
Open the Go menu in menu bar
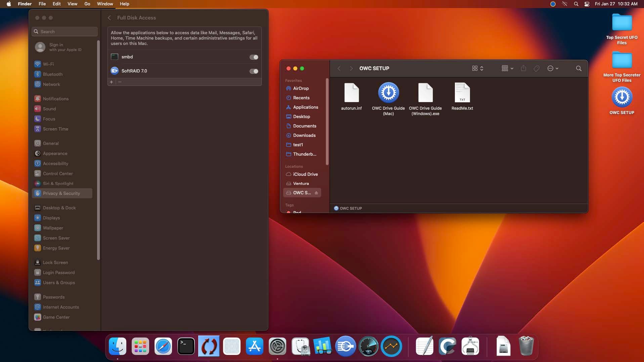[x=87, y=4]
